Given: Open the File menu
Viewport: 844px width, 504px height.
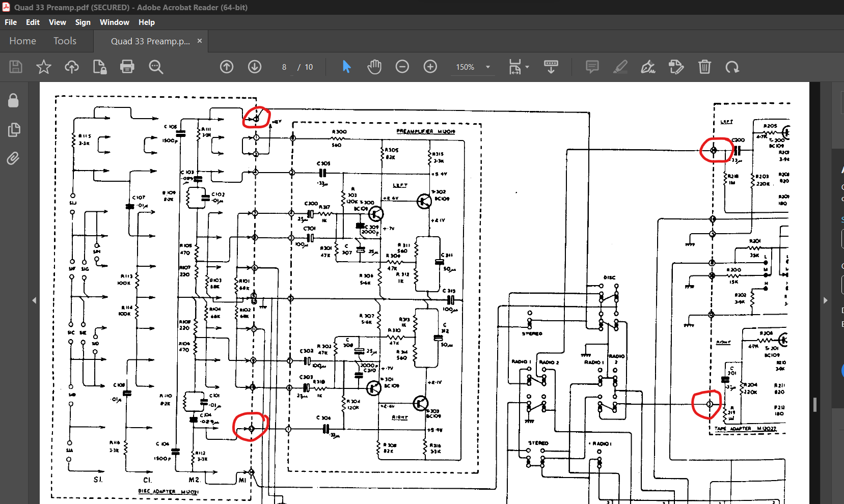Looking at the screenshot, I should [11, 22].
